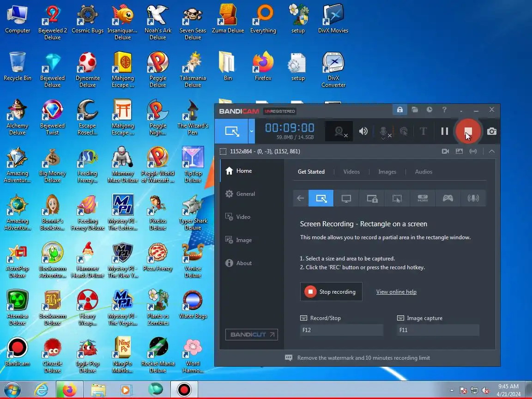Click the Image capture hotkey field F11
Screen dimensions: 532x399
click(x=438, y=330)
